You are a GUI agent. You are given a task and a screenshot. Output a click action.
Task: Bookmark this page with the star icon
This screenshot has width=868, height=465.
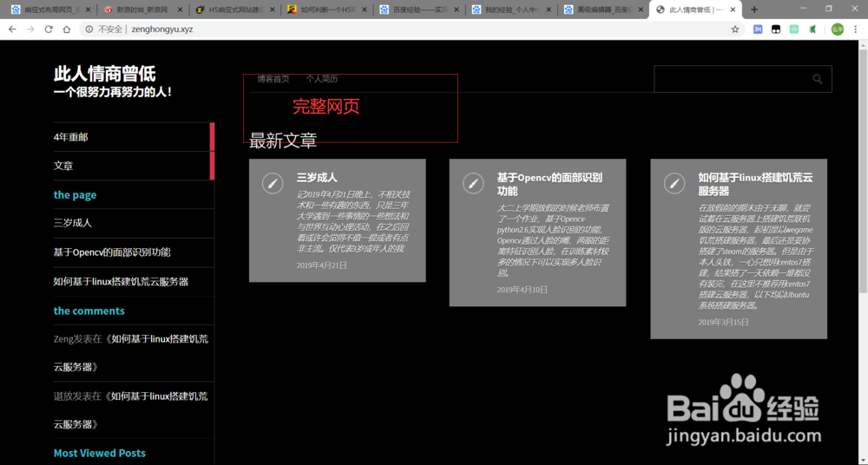point(735,29)
